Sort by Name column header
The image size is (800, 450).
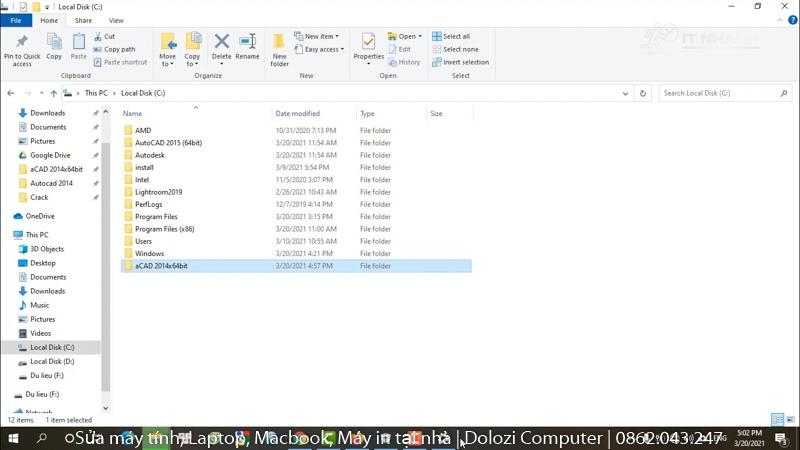point(132,114)
